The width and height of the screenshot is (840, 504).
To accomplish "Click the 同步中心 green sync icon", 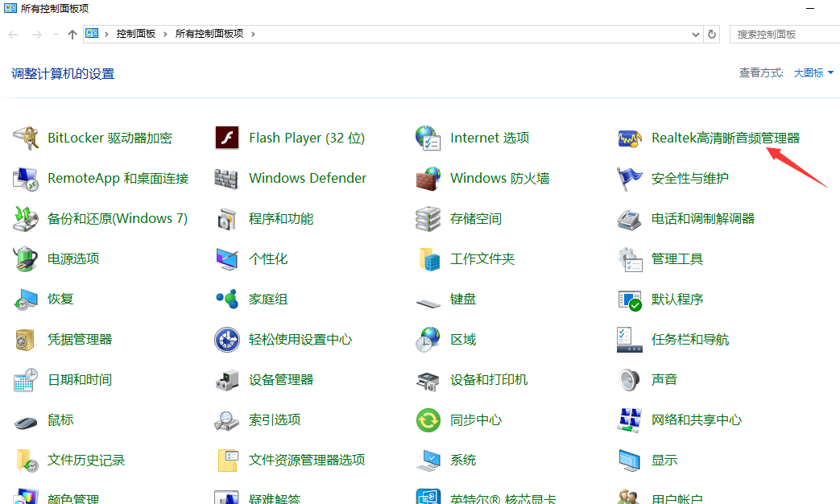I will tap(428, 420).
